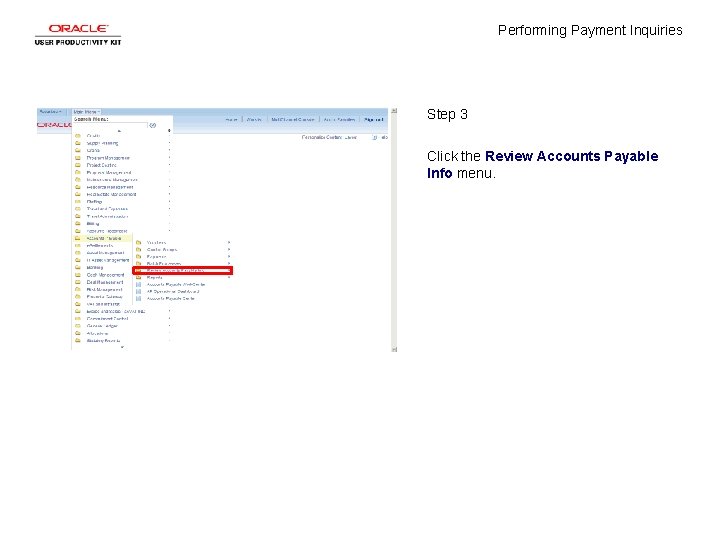This screenshot has height=540, width=720.
Task: Click the help icon next to Layout
Action: point(375,137)
